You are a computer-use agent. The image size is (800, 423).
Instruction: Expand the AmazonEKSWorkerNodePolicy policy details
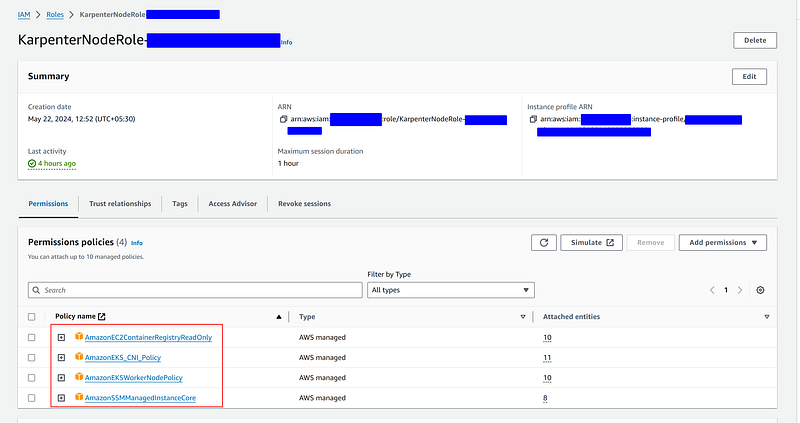61,378
